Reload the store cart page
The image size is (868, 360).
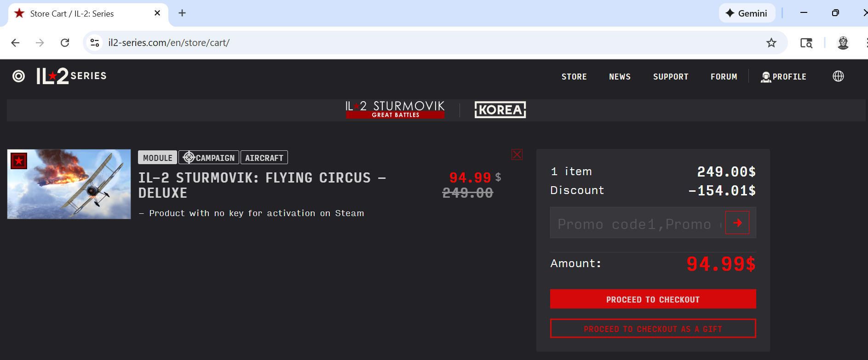point(65,43)
